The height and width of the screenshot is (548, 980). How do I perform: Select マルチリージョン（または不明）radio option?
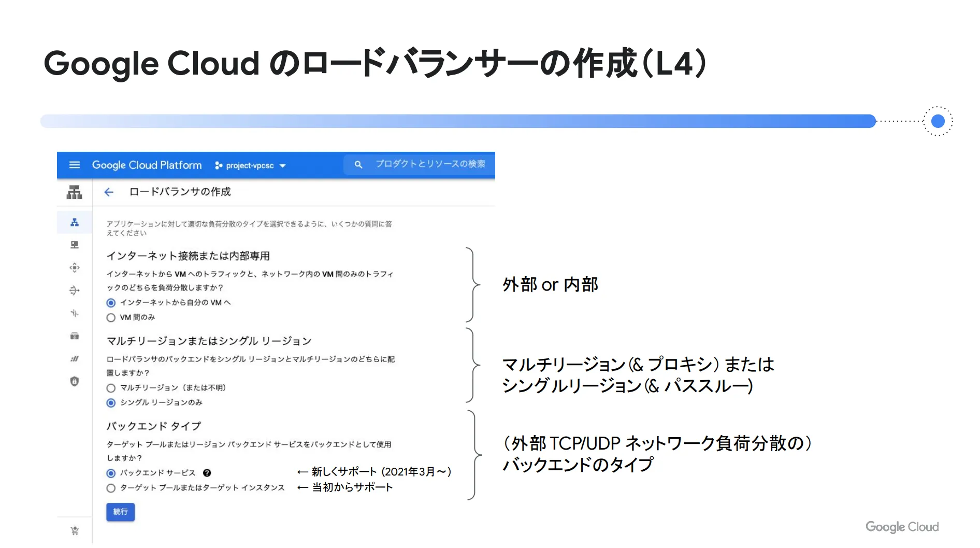[x=111, y=388]
